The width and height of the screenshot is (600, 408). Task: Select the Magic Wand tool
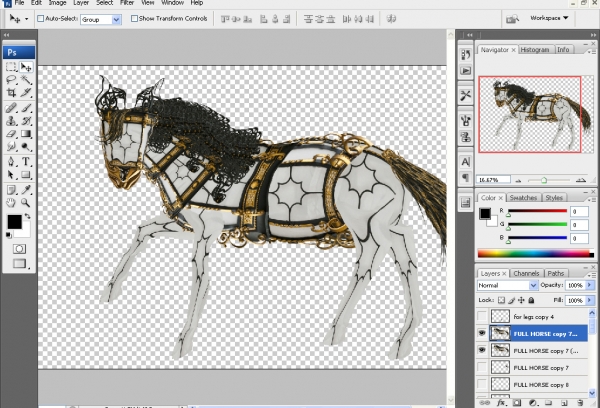point(26,80)
